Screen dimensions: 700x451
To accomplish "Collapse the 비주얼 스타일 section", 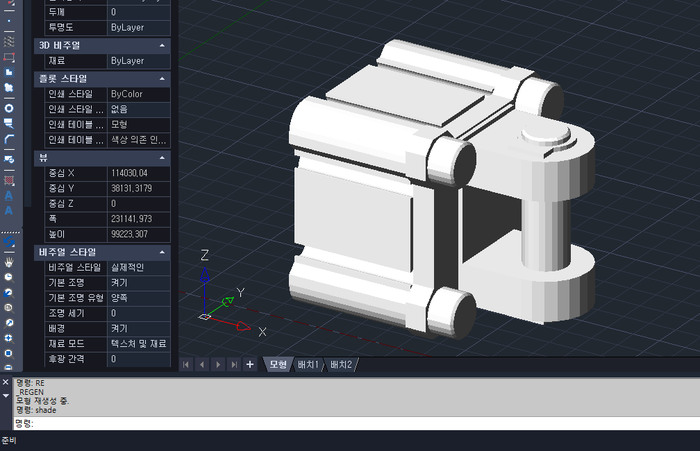I will click(x=162, y=252).
